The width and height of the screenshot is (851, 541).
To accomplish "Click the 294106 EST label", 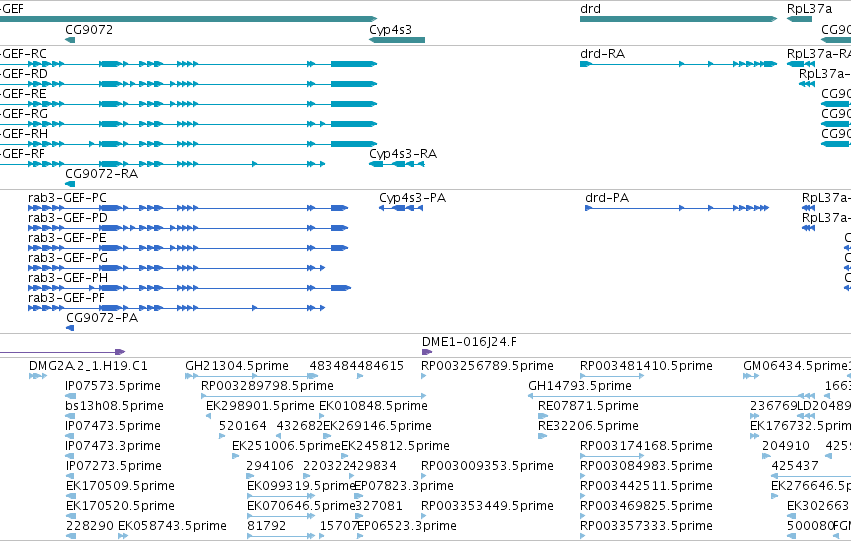I will [x=270, y=467].
